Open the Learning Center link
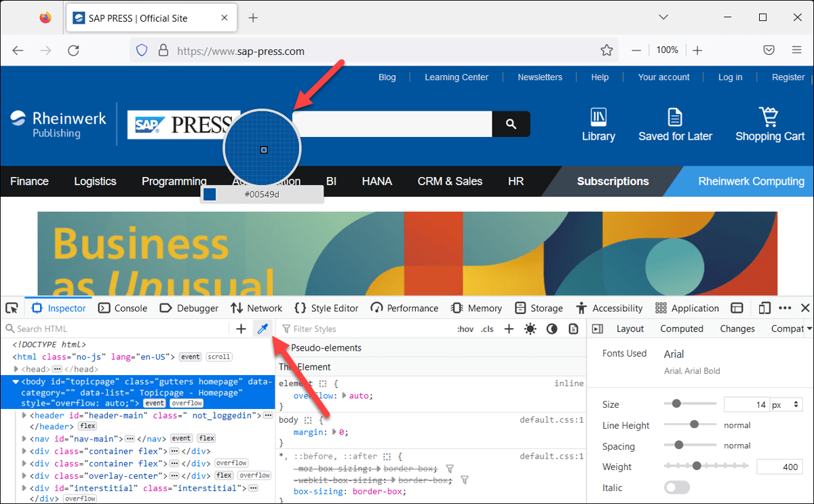Viewport: 814px width, 504px height. click(456, 77)
